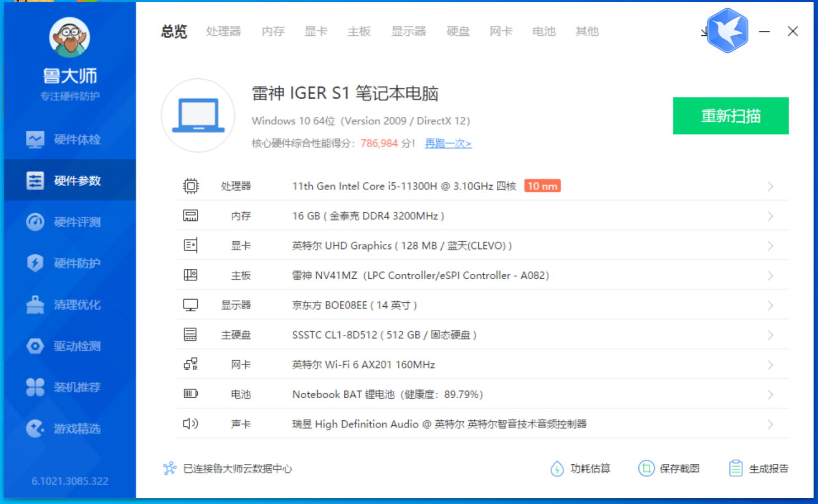Switch to the 显卡 tab
The height and width of the screenshot is (504, 818).
point(316,31)
